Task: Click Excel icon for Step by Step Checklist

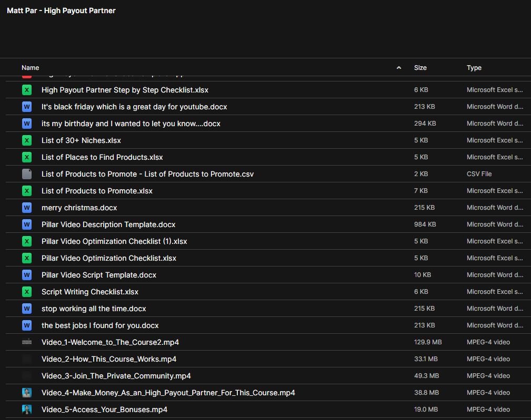Action: 27,90
